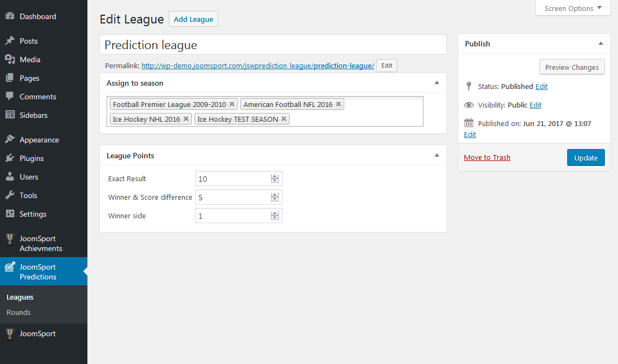Click the Status pin icon
Image resolution: width=618 pixels, height=364 pixels.
tap(469, 86)
